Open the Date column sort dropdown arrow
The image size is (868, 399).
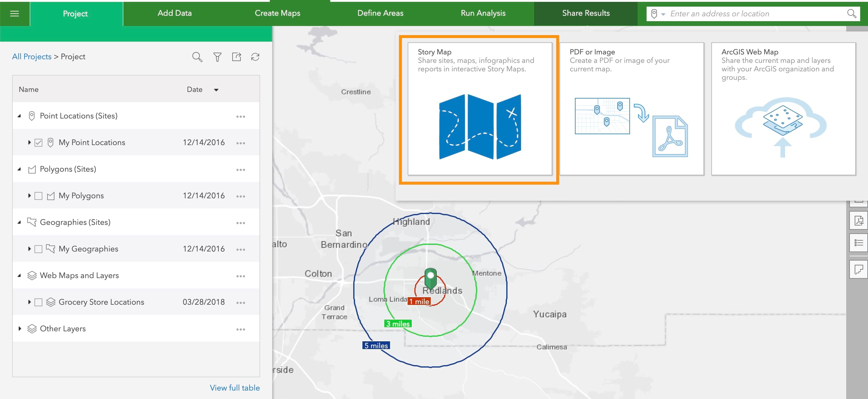click(216, 89)
